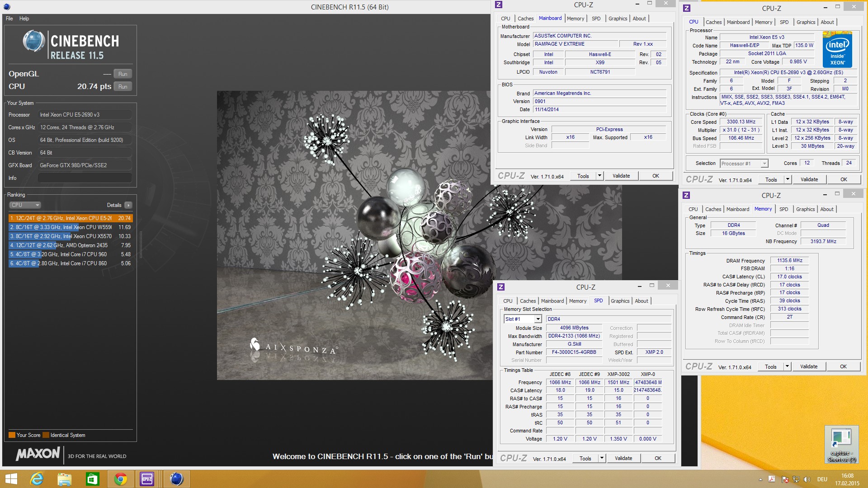Click the Cinebench title bar app icon
This screenshot has height=488, width=868.
click(x=7, y=7)
